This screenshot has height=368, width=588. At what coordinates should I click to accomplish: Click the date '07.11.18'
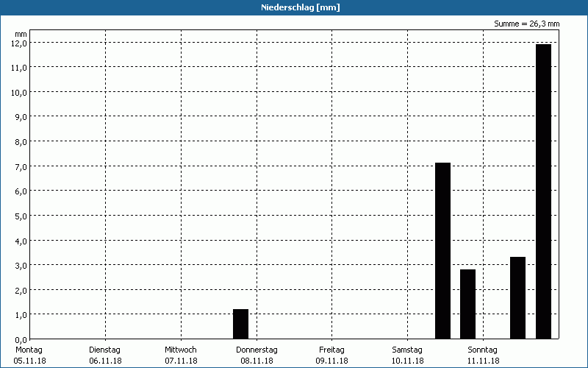point(181,361)
